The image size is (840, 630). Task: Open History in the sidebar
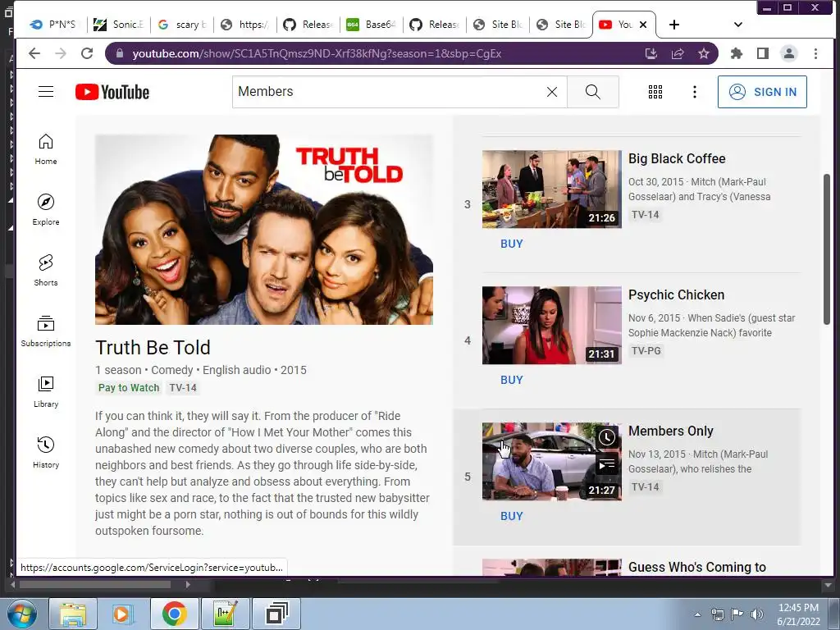pyautogui.click(x=46, y=453)
